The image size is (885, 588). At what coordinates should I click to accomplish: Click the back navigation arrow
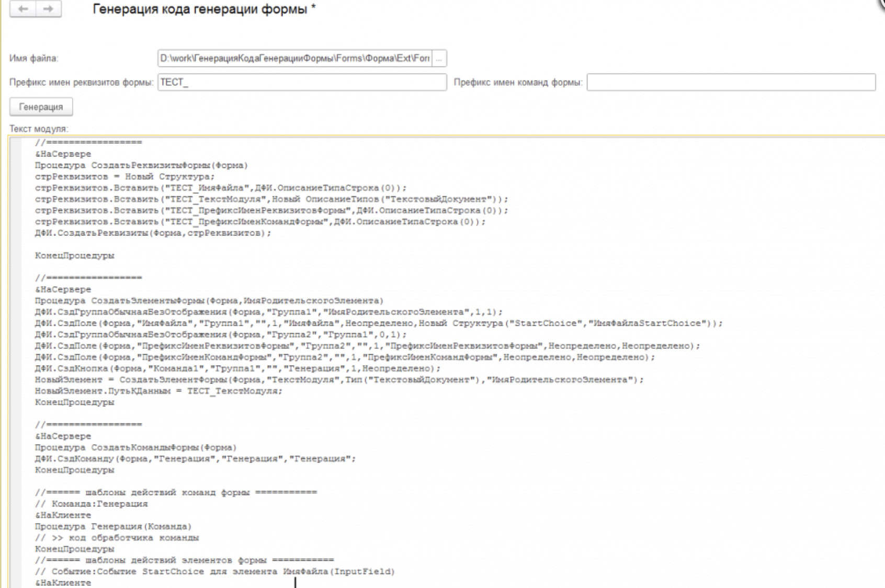pyautogui.click(x=22, y=9)
